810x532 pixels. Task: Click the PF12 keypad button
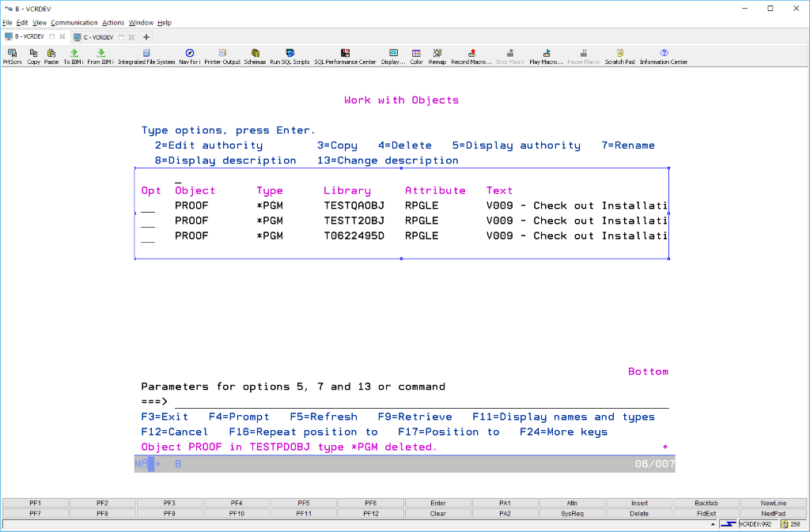[371, 514]
